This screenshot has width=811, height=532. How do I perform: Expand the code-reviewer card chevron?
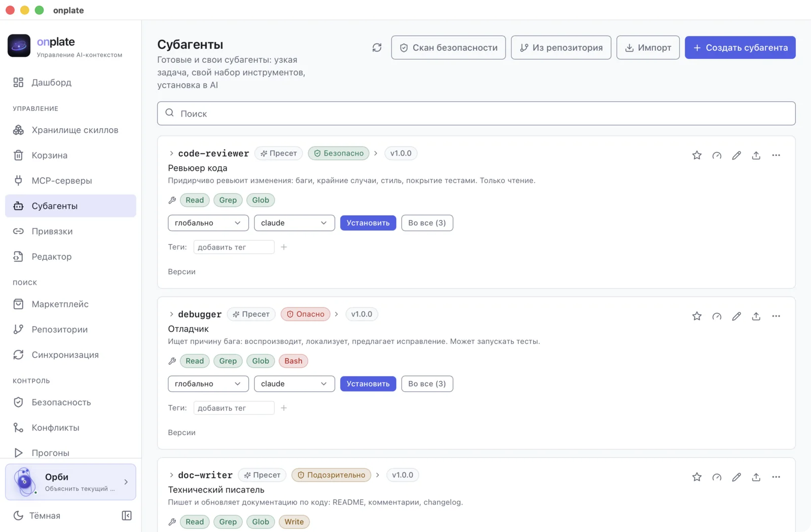click(171, 154)
